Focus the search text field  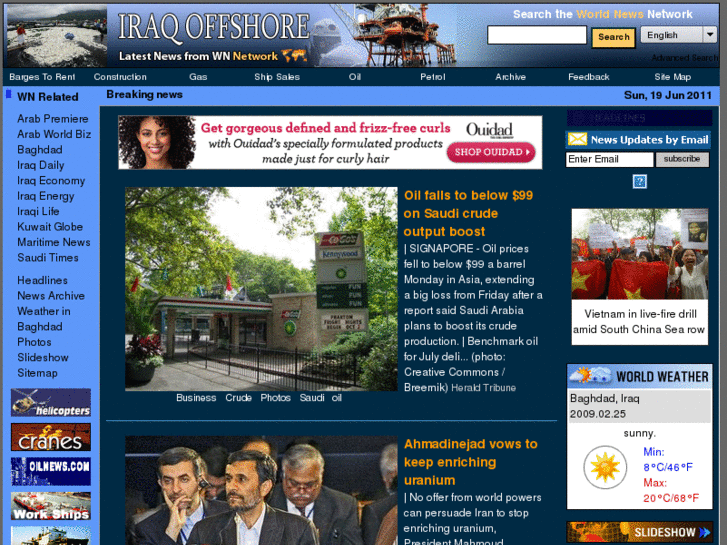point(537,35)
